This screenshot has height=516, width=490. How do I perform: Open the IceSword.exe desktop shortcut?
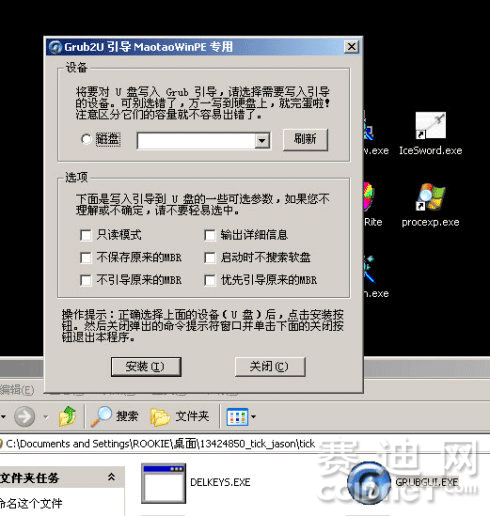point(430,125)
